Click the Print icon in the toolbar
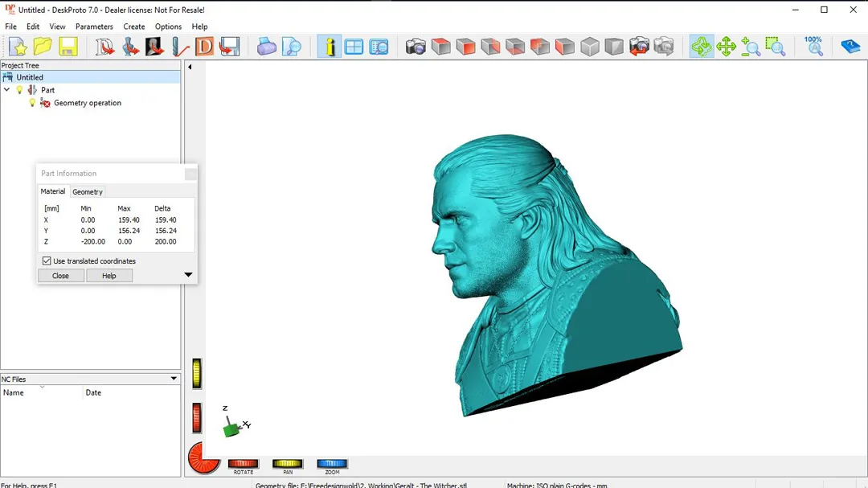 pyautogui.click(x=266, y=47)
